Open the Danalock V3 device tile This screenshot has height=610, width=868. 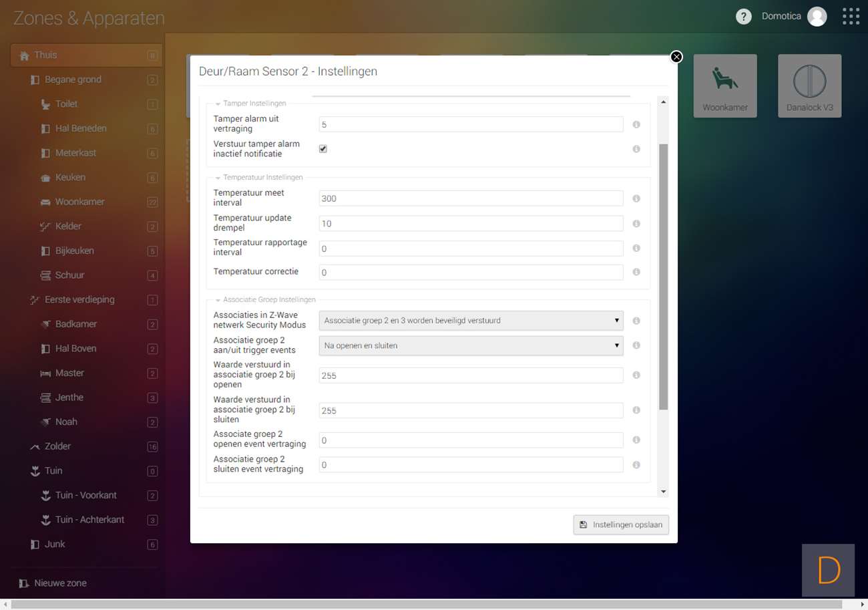809,86
